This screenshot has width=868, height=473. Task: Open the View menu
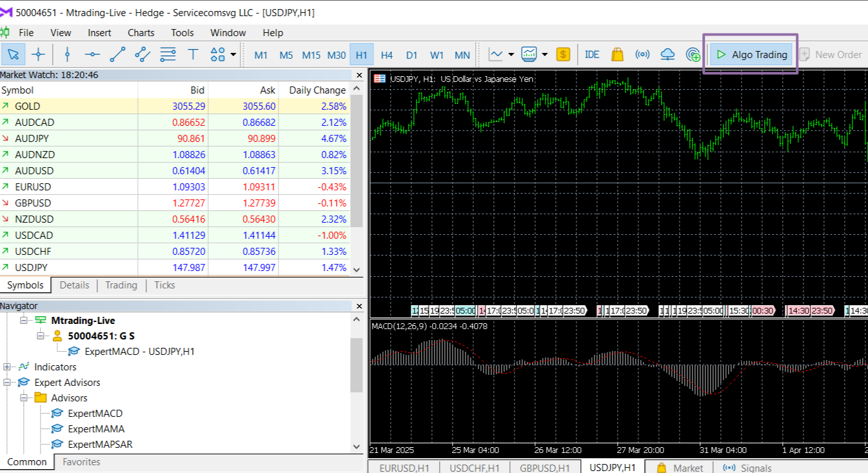(61, 32)
